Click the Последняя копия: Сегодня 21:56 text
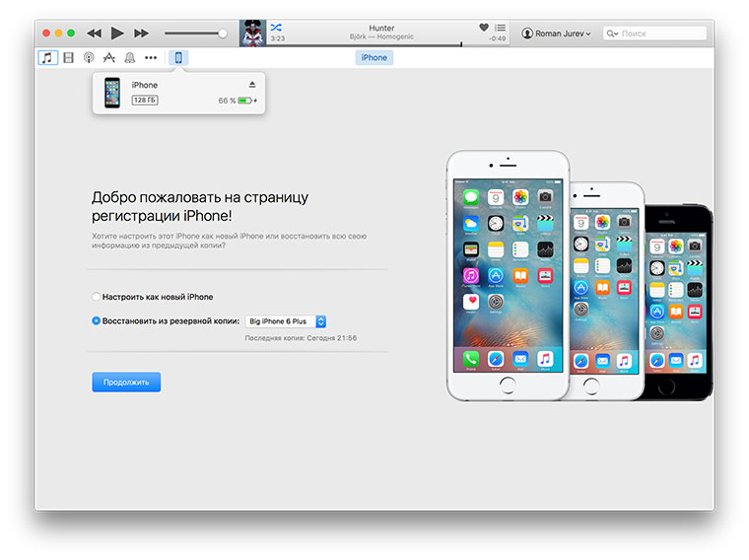Screen dimensions: 749x560 [x=301, y=338]
